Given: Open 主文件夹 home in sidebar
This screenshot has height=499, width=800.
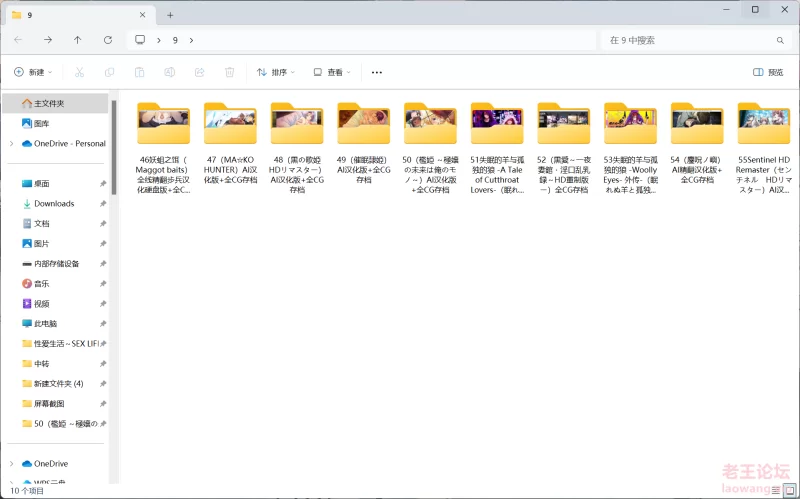Looking at the screenshot, I should (55, 104).
